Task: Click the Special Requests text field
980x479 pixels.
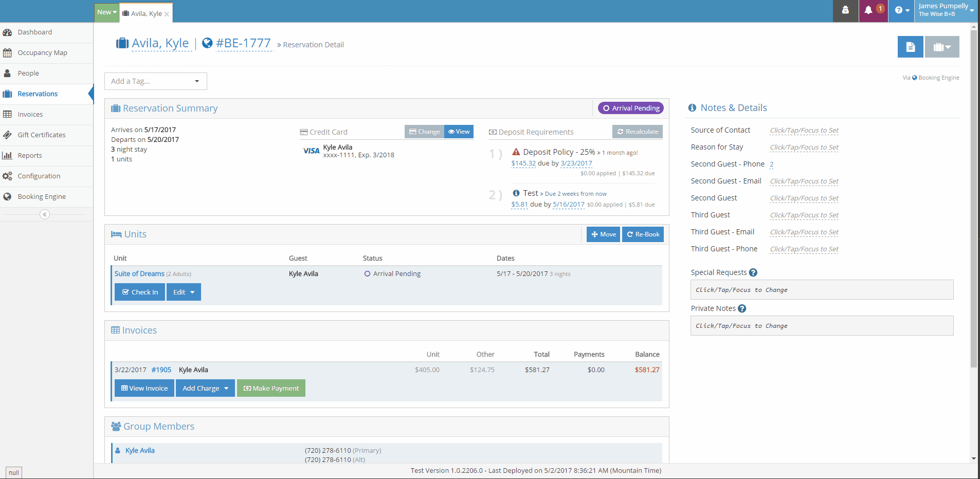Action: (x=822, y=290)
